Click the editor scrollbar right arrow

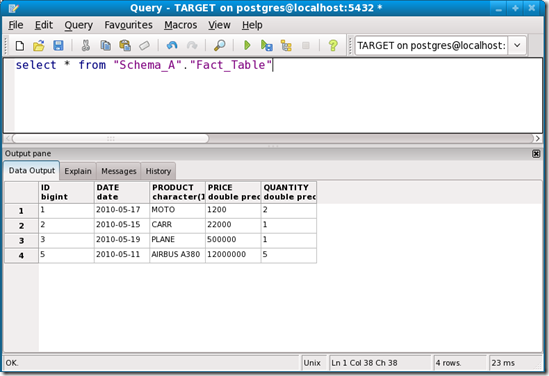pos(538,139)
